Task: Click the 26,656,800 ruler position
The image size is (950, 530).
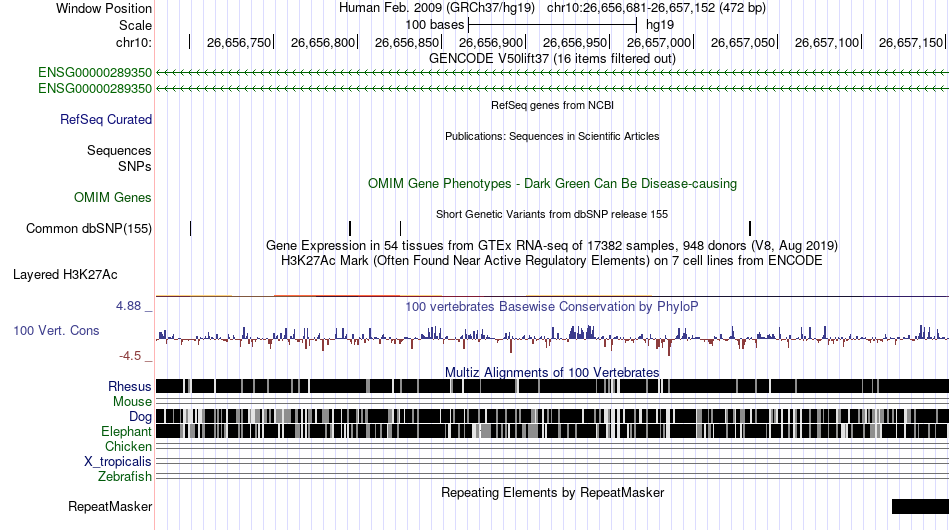Action: pyautogui.click(x=323, y=42)
